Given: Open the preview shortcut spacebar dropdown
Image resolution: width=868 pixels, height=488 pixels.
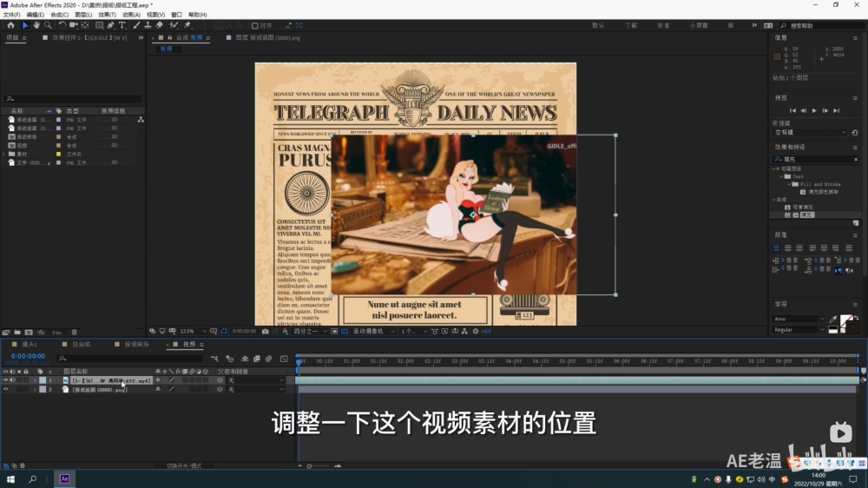Looking at the screenshot, I should pyautogui.click(x=810, y=132).
